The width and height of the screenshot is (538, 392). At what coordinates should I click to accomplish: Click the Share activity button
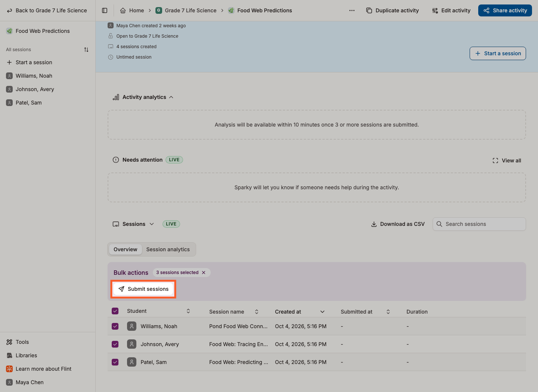click(x=505, y=10)
